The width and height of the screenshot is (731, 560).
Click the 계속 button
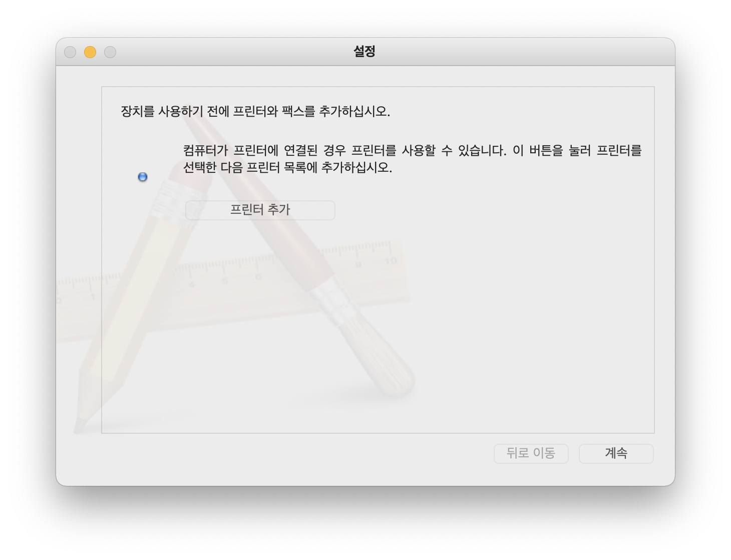[x=616, y=453]
